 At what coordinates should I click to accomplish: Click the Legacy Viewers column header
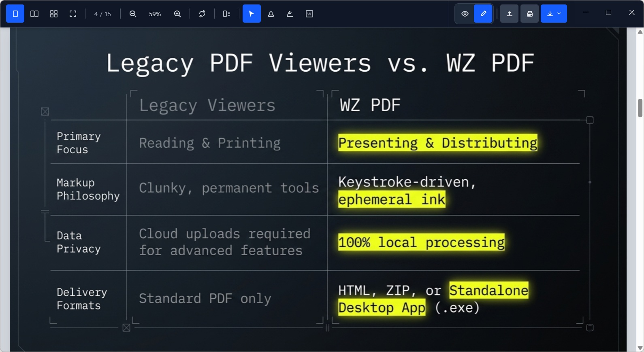click(x=207, y=106)
